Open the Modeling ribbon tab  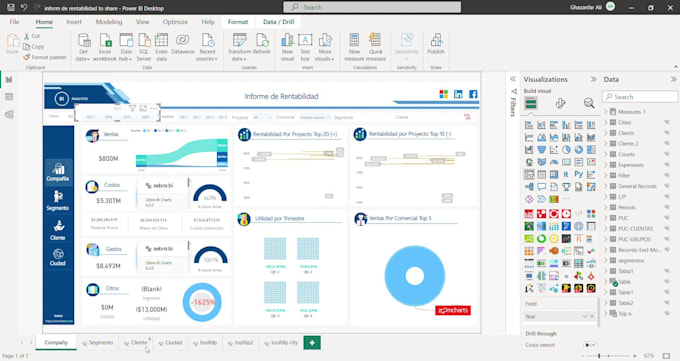coord(109,22)
